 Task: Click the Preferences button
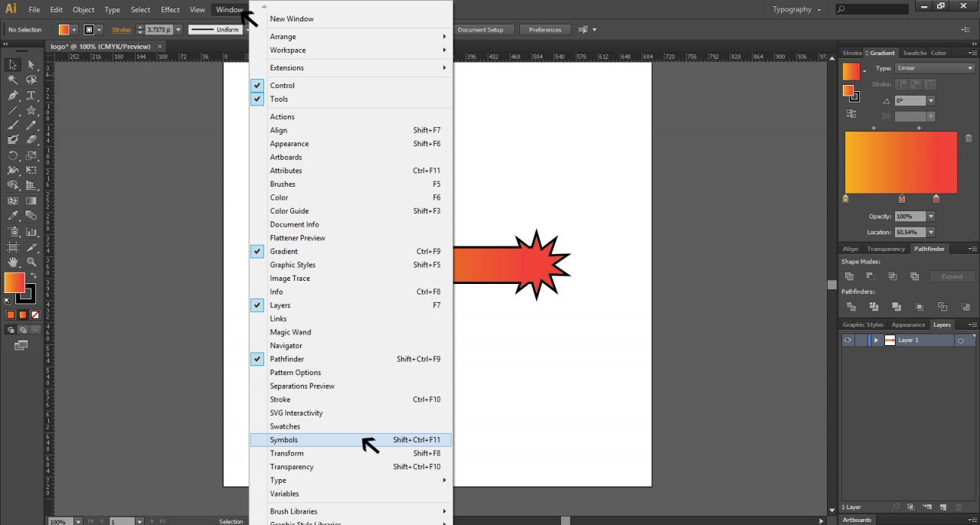click(x=545, y=30)
